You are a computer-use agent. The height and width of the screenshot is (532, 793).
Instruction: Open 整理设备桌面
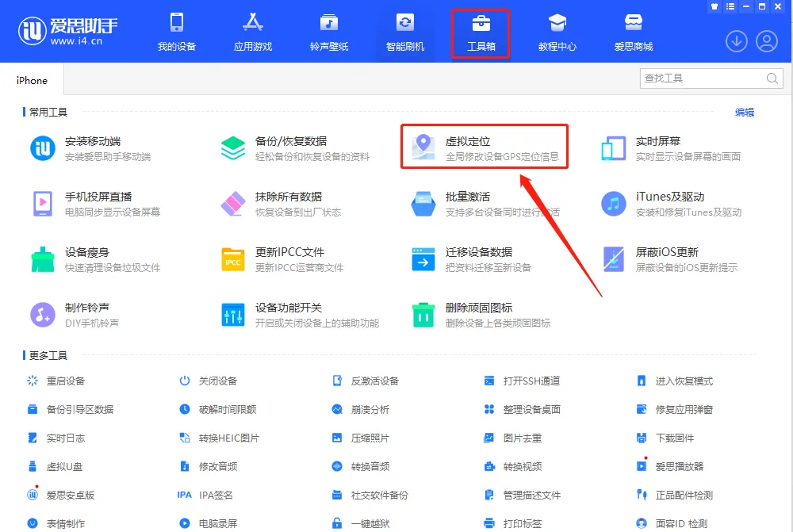[x=522, y=409]
